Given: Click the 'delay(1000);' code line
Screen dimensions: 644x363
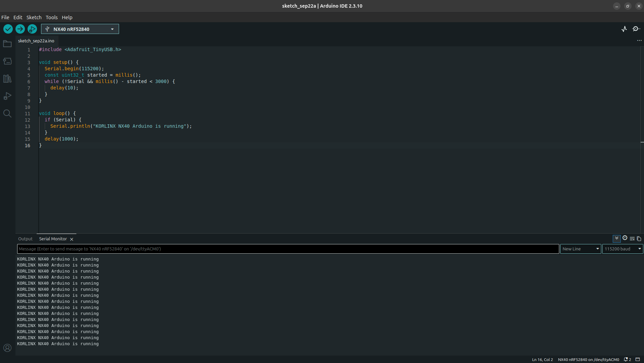Looking at the screenshot, I should tap(62, 139).
